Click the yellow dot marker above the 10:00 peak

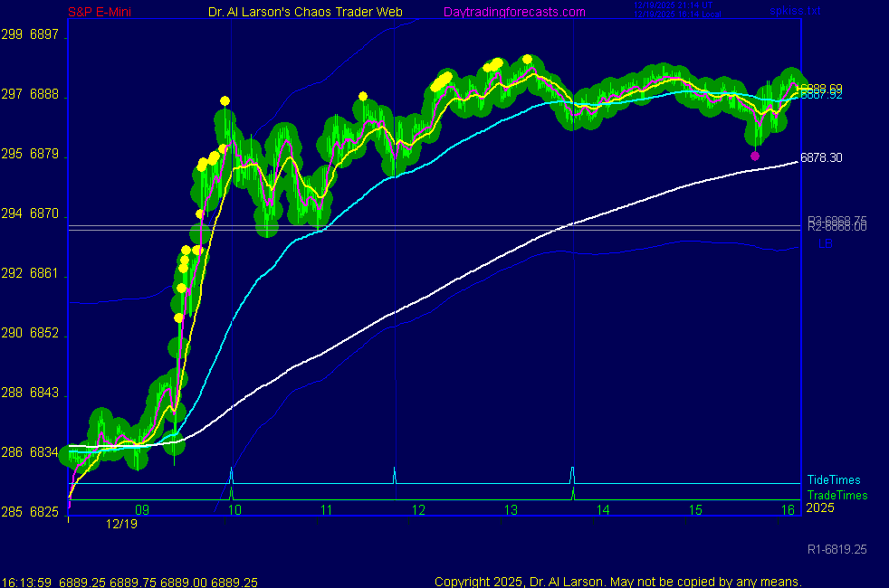(225, 100)
